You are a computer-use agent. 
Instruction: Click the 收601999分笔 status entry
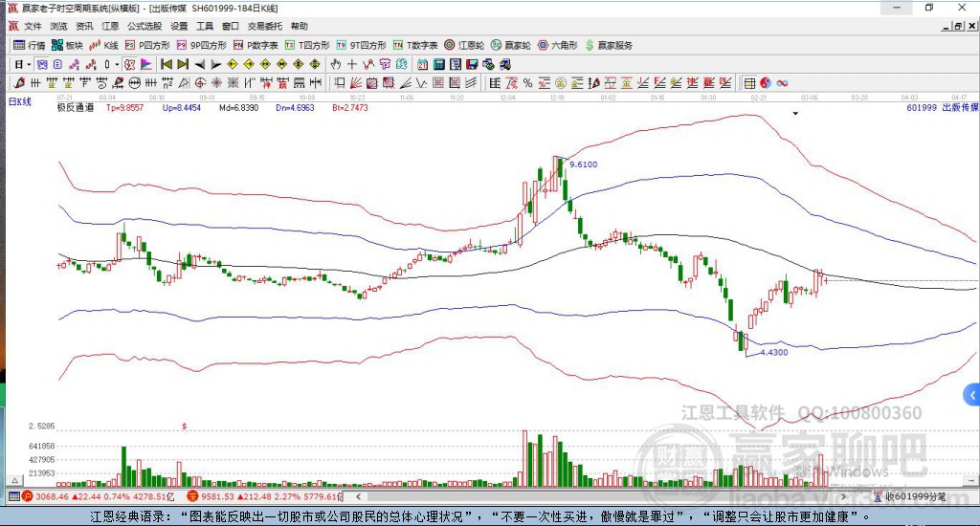(x=909, y=496)
